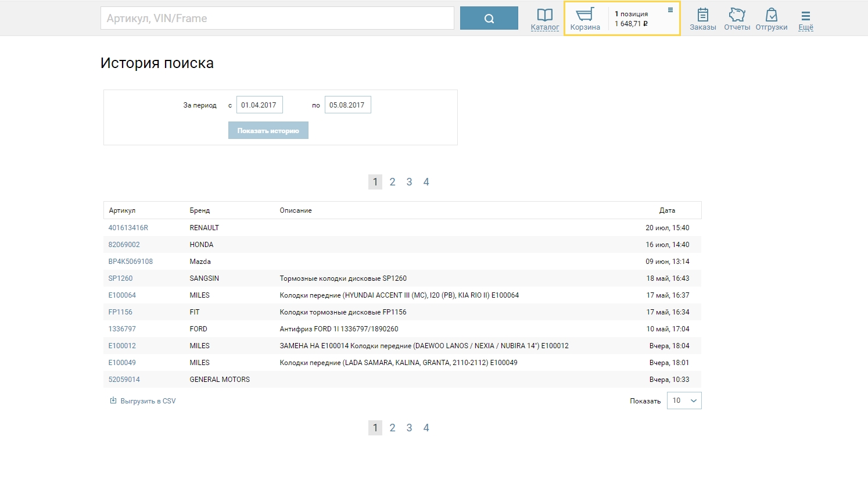Click description mentioning LADA SAMARA, KALINA
Viewport: 868px width, 479px height.
tap(399, 363)
